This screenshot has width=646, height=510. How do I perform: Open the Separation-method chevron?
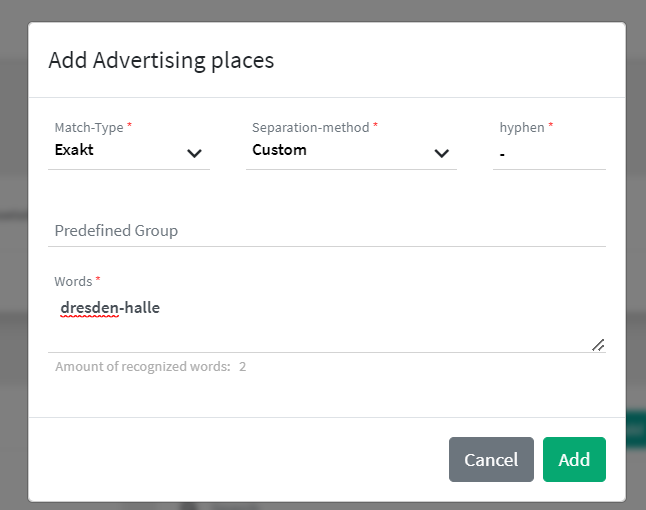[441, 153]
